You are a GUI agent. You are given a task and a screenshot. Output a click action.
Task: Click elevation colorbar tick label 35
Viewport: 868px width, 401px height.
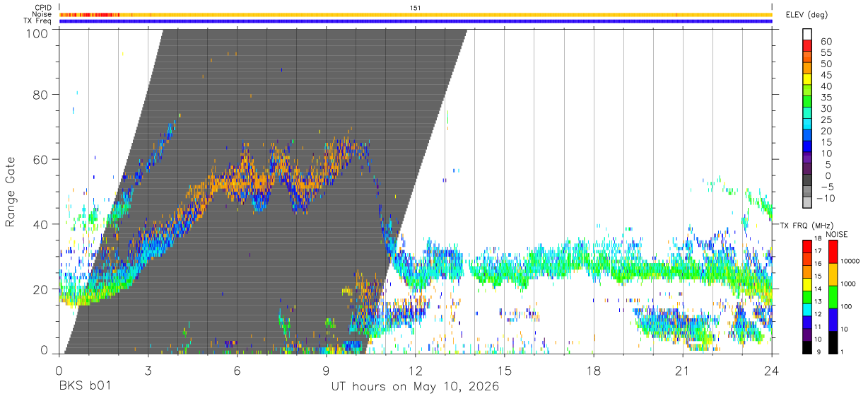coord(826,98)
